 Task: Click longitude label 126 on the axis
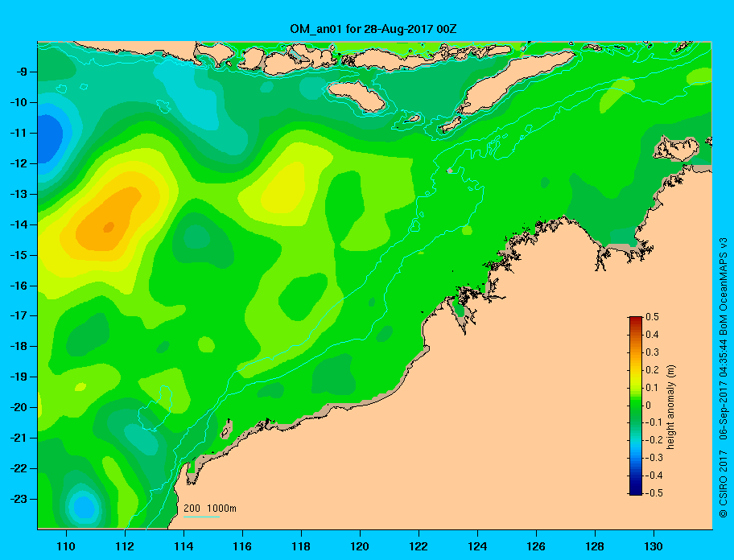tap(536, 546)
